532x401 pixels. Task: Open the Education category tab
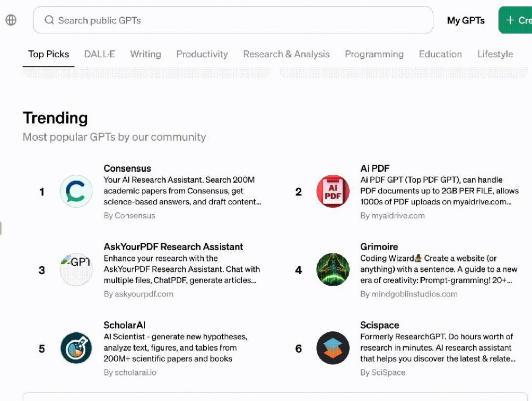441,54
